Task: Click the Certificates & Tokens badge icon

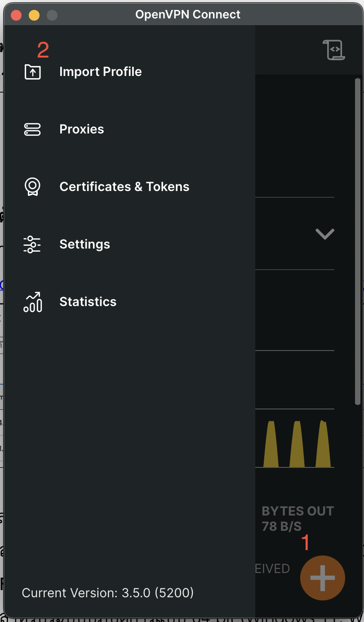Action: tap(32, 187)
